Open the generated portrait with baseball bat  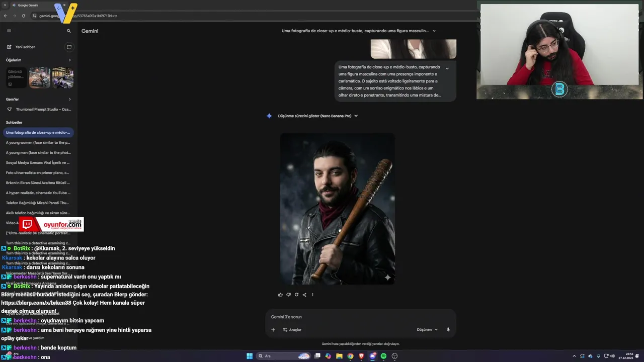338,209
